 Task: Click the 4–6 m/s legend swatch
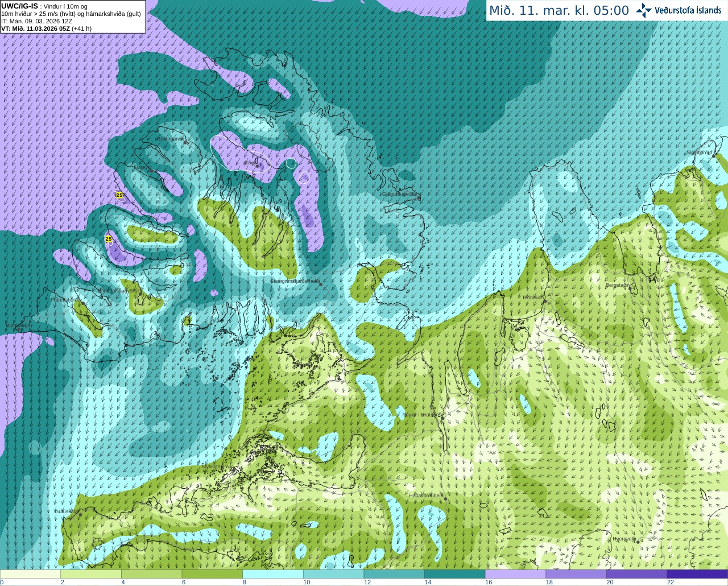coord(151,574)
